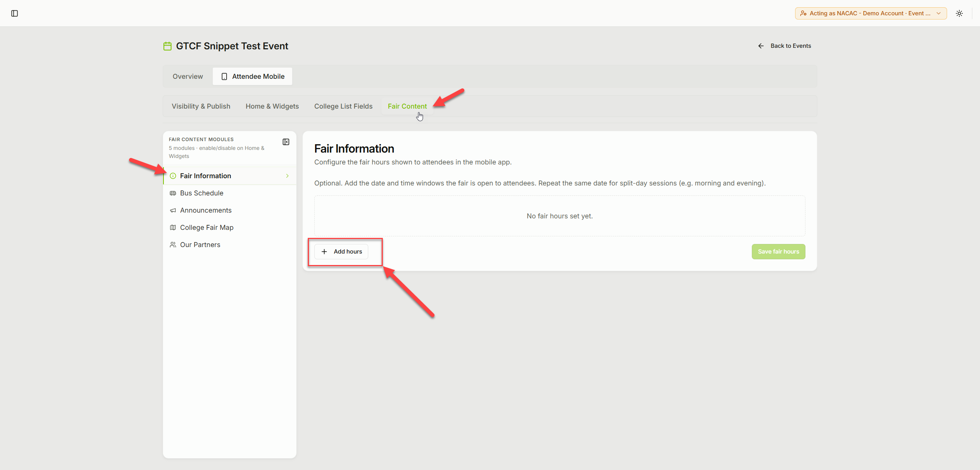The image size is (980, 470).
Task: Open the Announcements module
Action: click(x=230, y=210)
